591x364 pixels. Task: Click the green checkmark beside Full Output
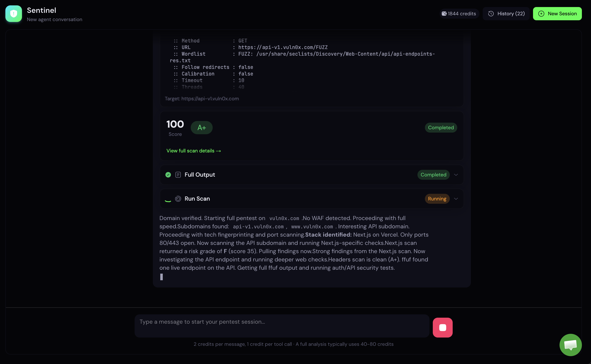pos(168,175)
